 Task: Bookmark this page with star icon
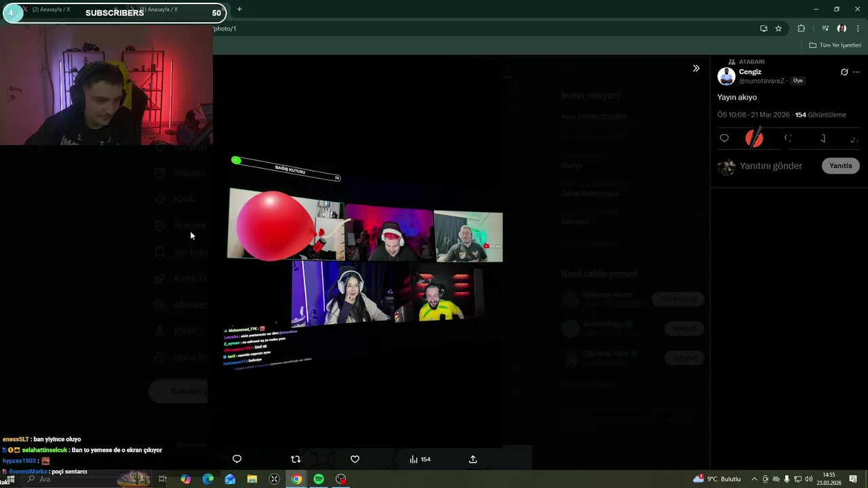pos(778,28)
